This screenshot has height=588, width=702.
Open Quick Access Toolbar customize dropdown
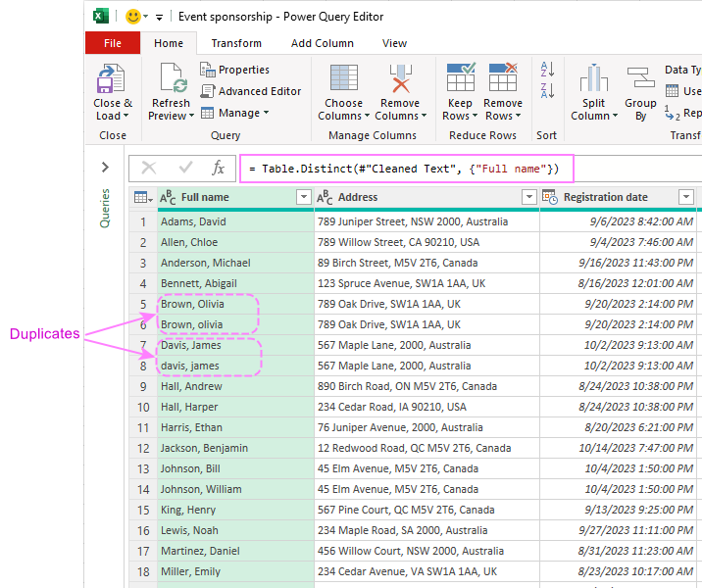pyautogui.click(x=159, y=18)
